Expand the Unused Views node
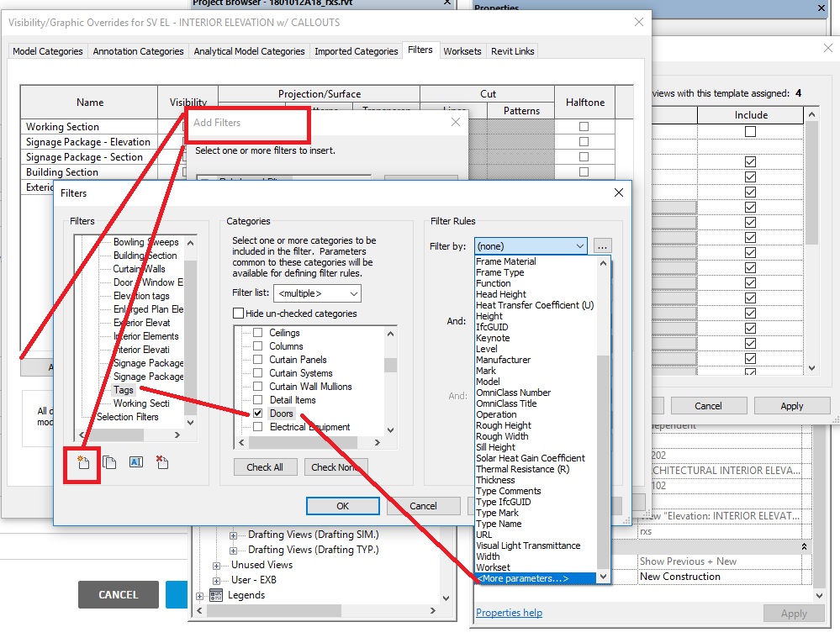Viewport: 840px width, 643px height. (x=217, y=565)
